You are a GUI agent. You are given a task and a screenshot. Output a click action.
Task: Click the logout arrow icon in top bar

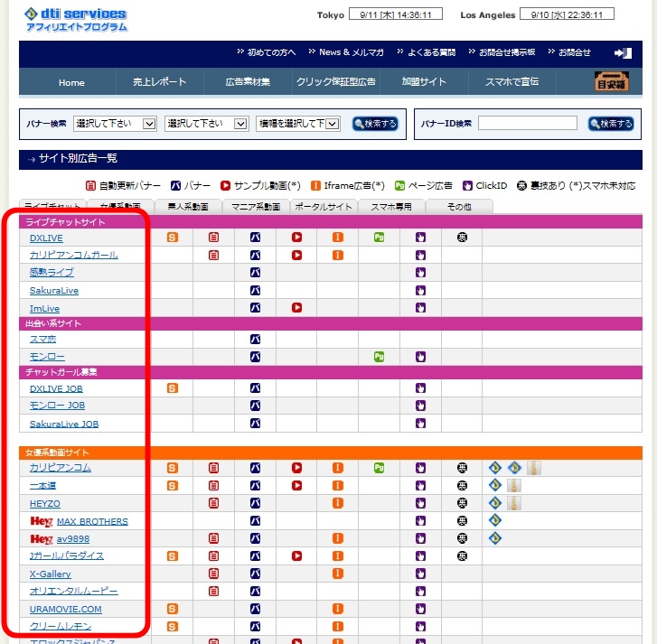(623, 53)
